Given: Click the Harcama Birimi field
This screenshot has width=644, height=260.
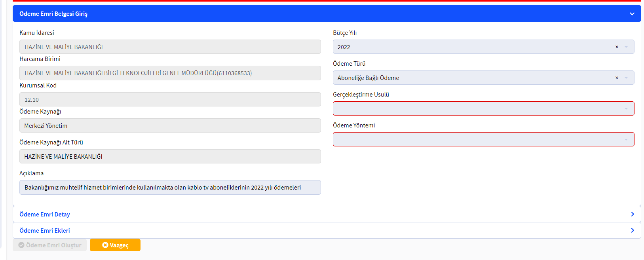Looking at the screenshot, I should [170, 73].
